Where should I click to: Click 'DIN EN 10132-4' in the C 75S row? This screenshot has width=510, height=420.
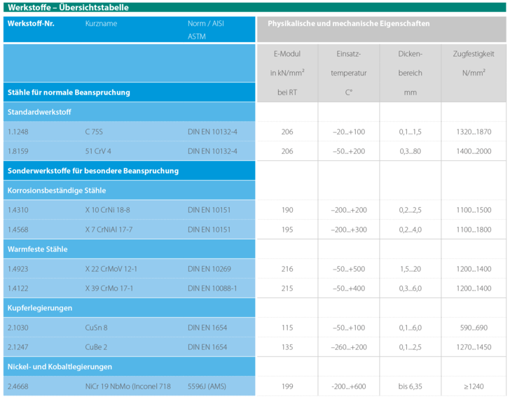tap(212, 132)
